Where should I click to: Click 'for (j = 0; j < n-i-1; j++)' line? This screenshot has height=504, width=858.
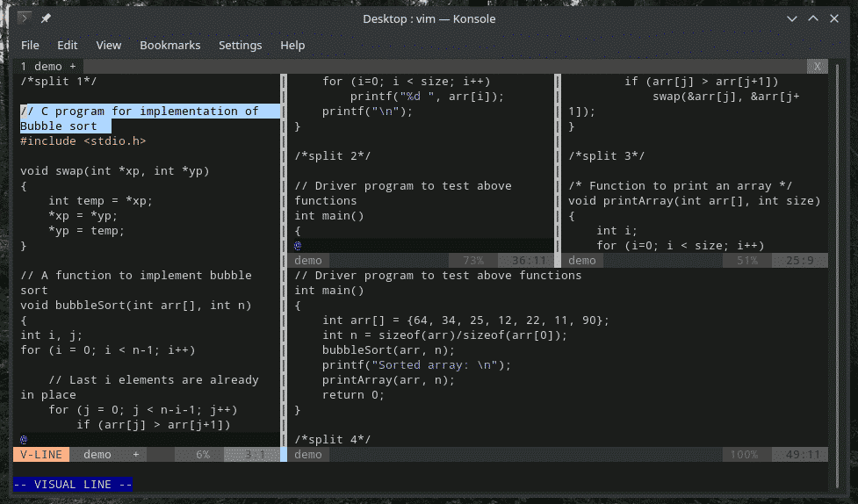(x=143, y=409)
